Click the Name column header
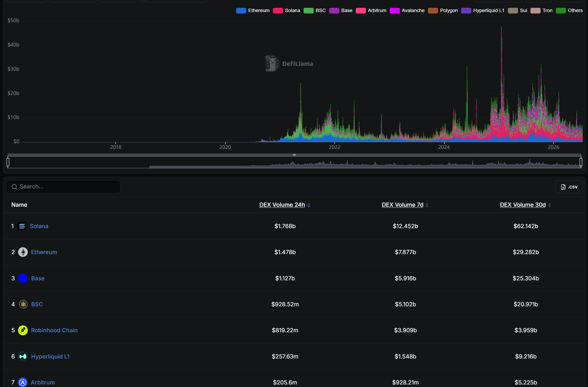588x387 pixels. tap(19, 205)
